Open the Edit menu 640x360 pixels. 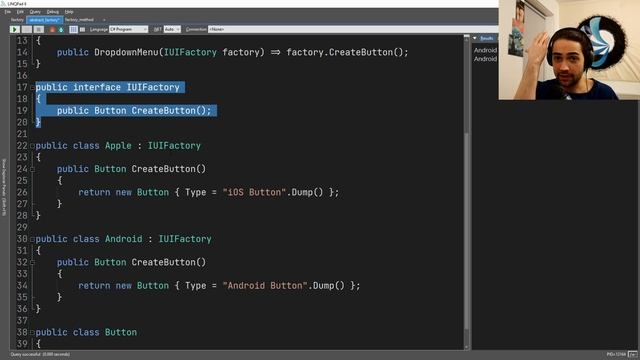pos(20,12)
